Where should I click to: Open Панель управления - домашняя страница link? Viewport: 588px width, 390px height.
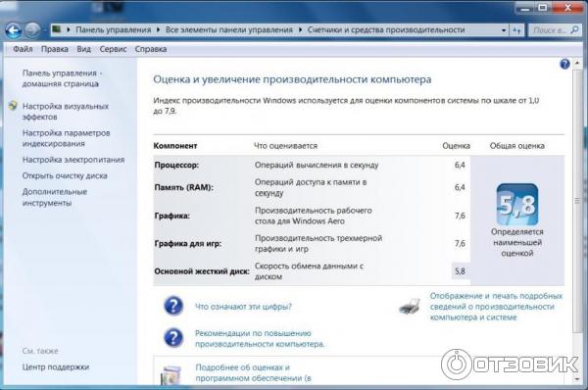coord(62,78)
